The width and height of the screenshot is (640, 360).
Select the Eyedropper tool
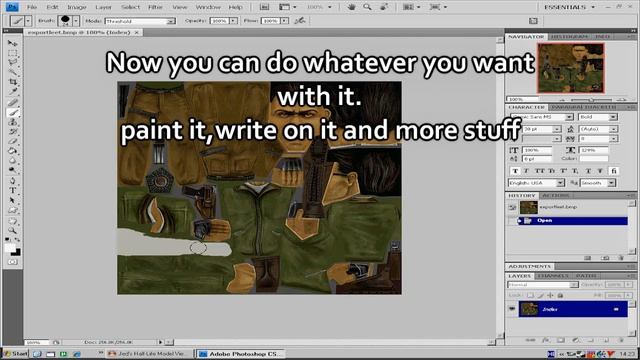[13, 92]
